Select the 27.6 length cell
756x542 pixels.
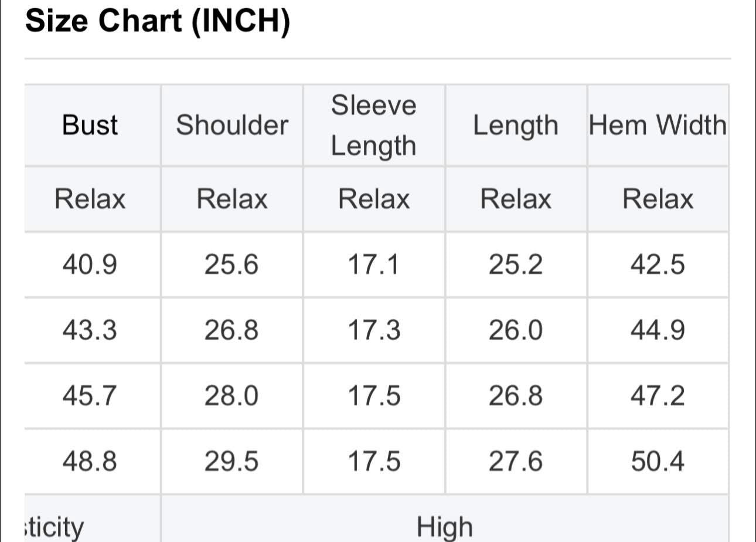pos(516,462)
